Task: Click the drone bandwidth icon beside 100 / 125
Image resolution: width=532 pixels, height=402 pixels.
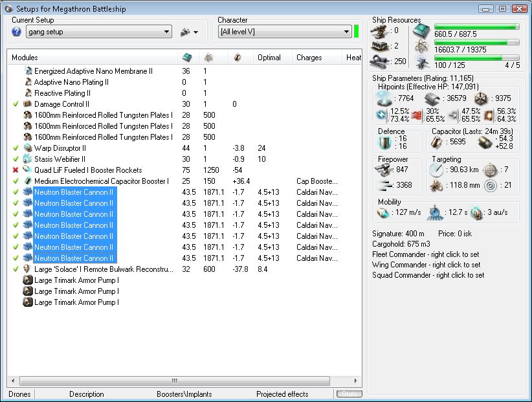Action: tap(422, 61)
